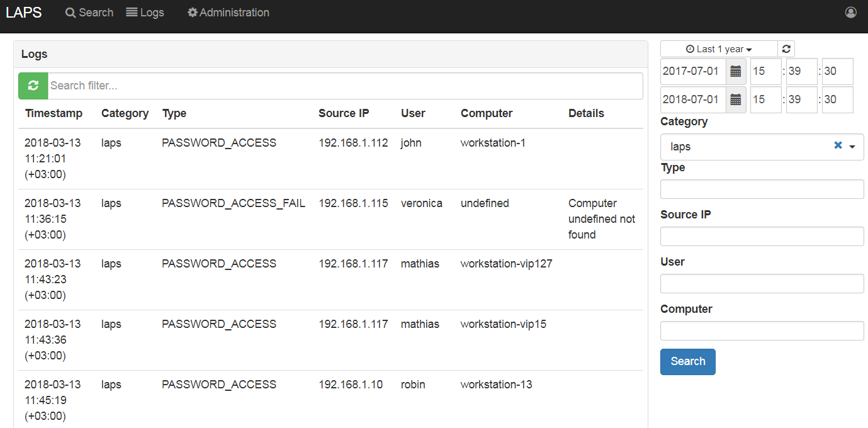This screenshot has width=868, height=428.
Task: Switch to the Search section
Action: point(89,12)
